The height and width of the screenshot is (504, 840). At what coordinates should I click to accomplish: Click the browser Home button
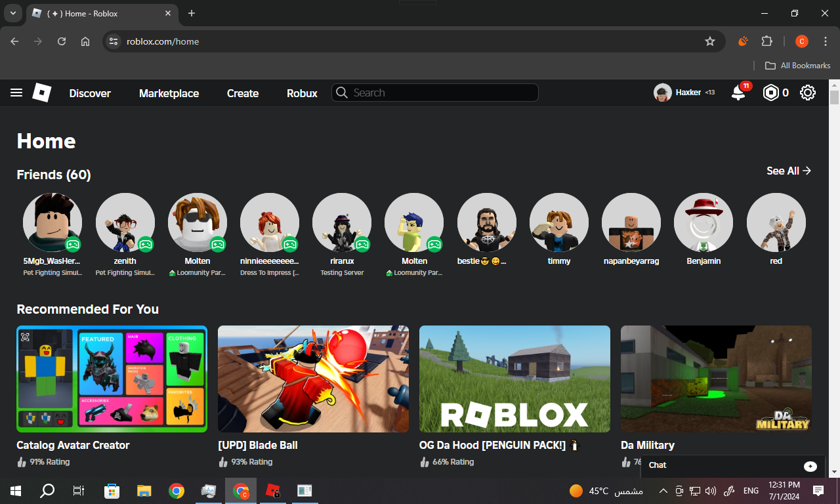point(85,41)
